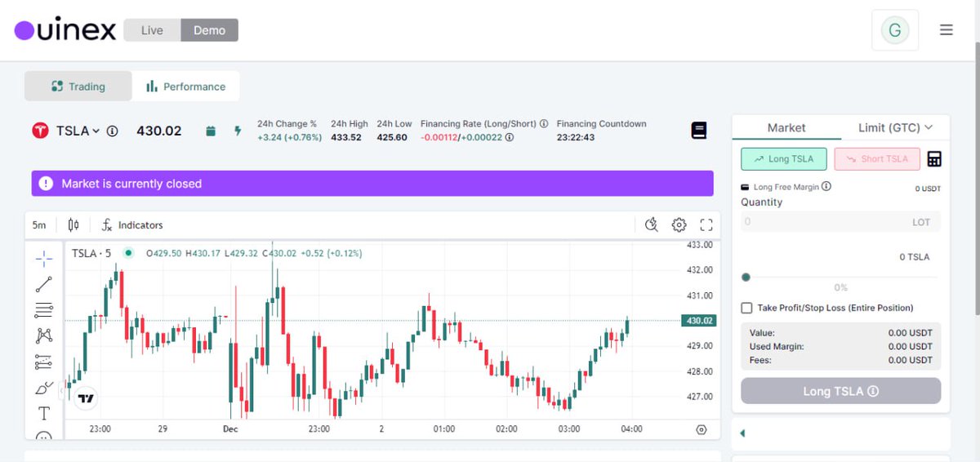Click the TSLA price 430.02 in header

(x=158, y=131)
